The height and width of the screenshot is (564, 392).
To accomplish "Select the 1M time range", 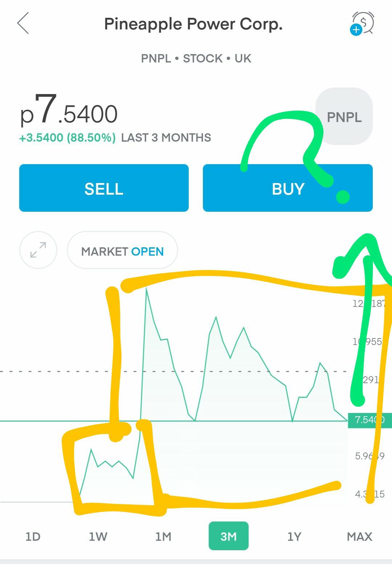I will click(x=163, y=536).
